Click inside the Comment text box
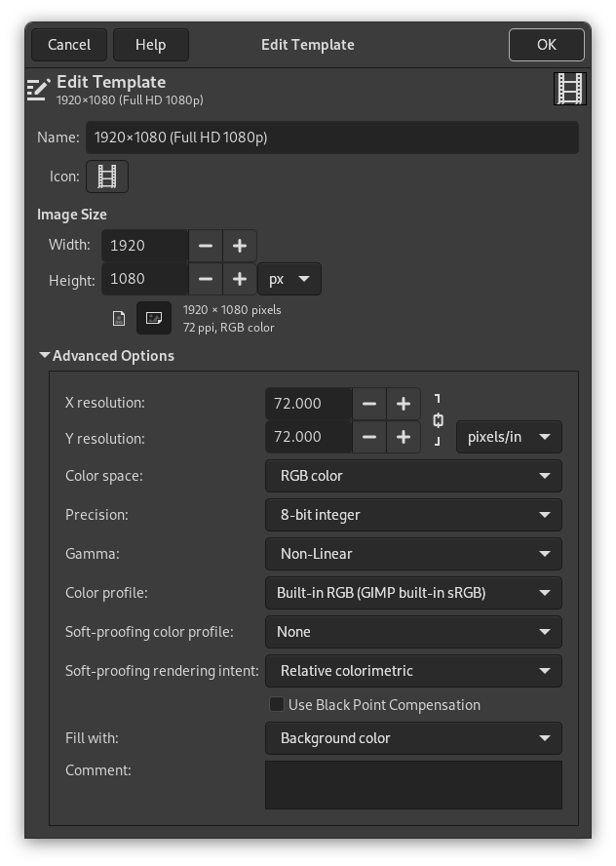Screen dimensions: 616x866 tap(413, 784)
